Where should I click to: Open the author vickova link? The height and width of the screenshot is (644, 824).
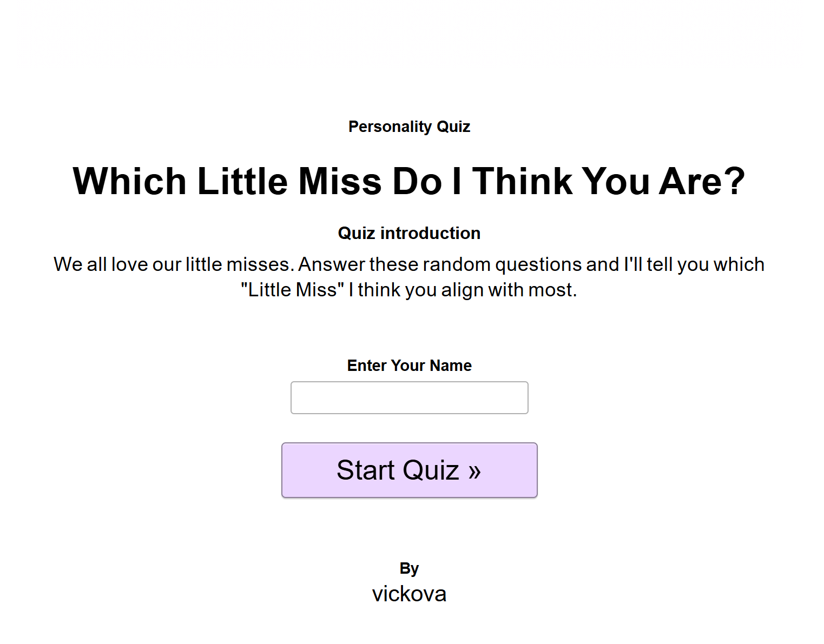point(409,594)
